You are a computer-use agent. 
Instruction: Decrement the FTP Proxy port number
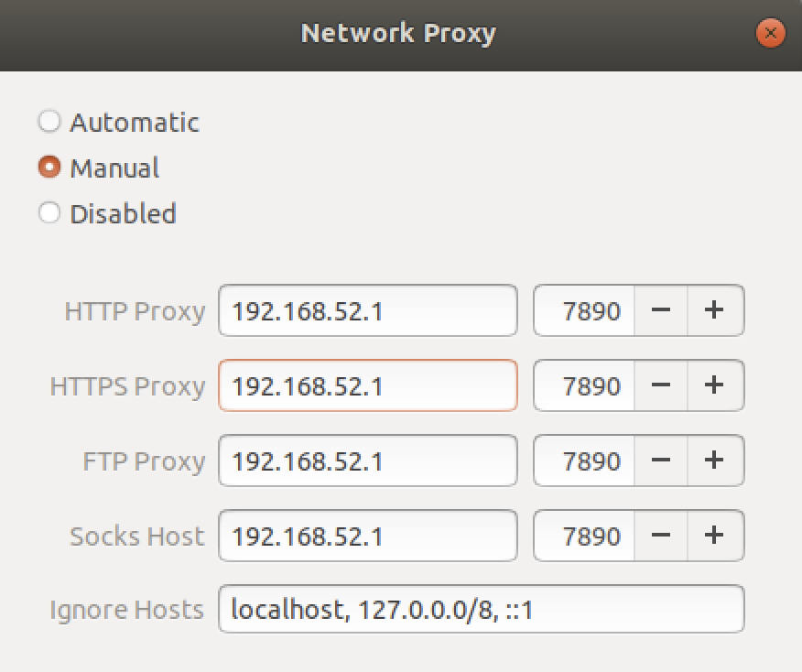[660, 461]
